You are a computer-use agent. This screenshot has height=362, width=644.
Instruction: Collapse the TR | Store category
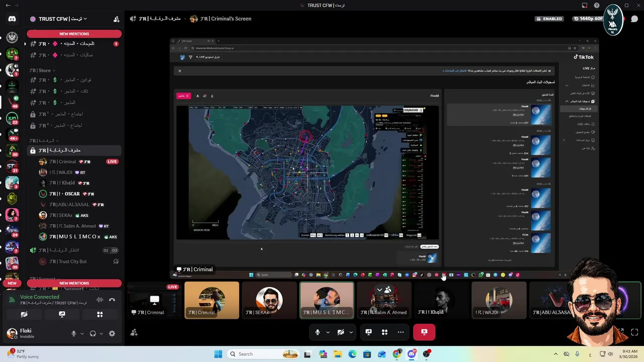42,70
